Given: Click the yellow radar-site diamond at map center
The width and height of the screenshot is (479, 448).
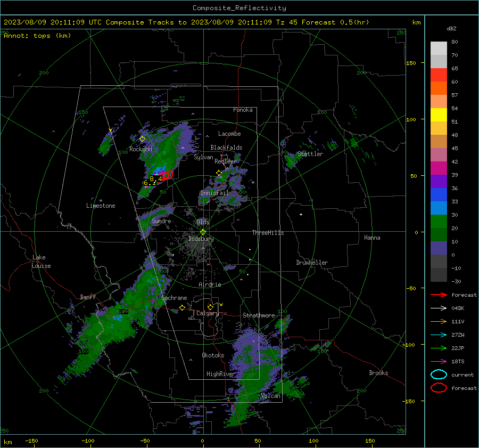Looking at the screenshot, I should pyautogui.click(x=203, y=232).
